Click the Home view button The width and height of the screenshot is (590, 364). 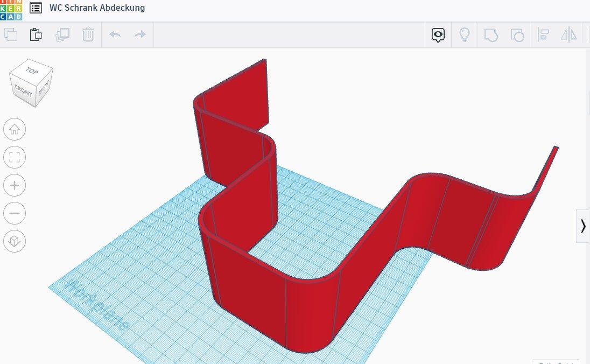(x=15, y=129)
